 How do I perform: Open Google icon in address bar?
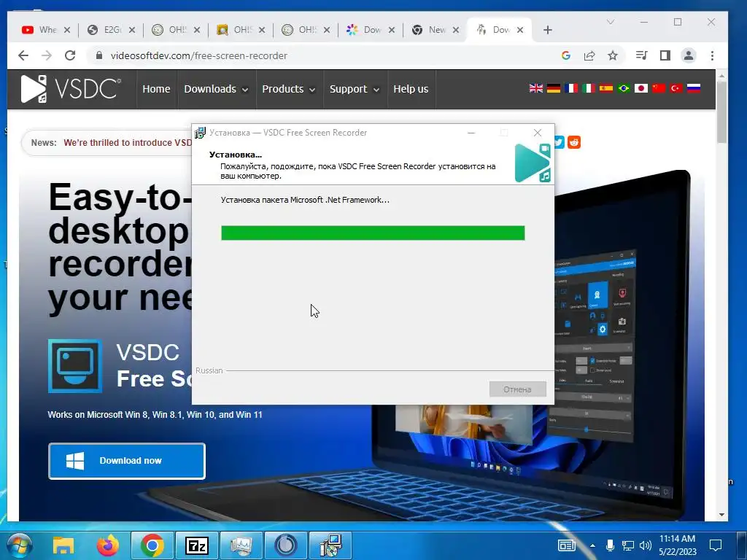coord(566,55)
